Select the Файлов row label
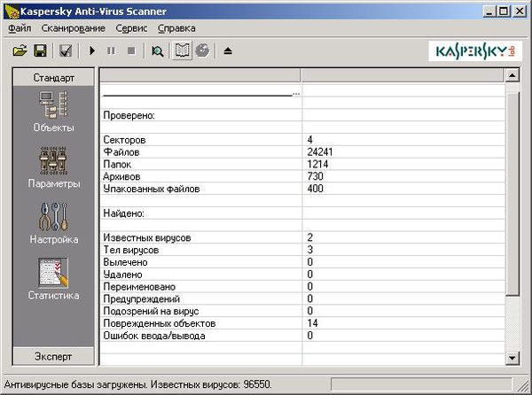This screenshot has height=395, width=532. pos(121,152)
